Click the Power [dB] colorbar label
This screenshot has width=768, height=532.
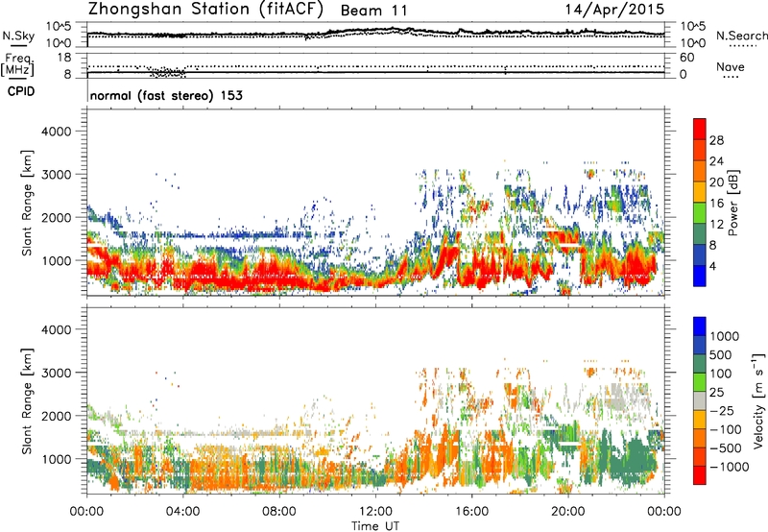pos(733,203)
